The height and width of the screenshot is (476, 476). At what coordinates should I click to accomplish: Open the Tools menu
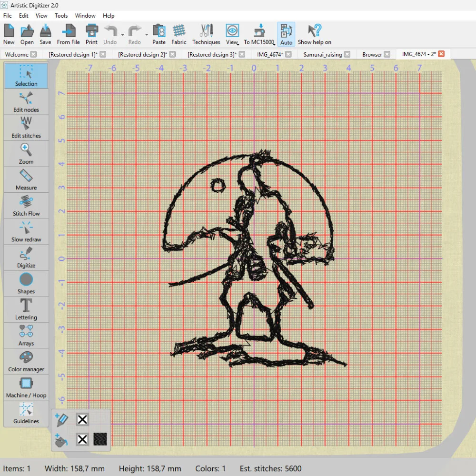pos(61,16)
